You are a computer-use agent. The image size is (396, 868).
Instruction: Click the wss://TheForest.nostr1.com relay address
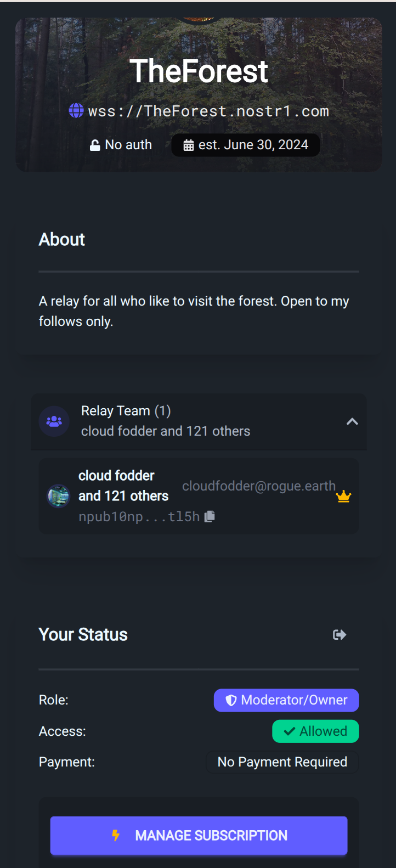click(x=208, y=111)
